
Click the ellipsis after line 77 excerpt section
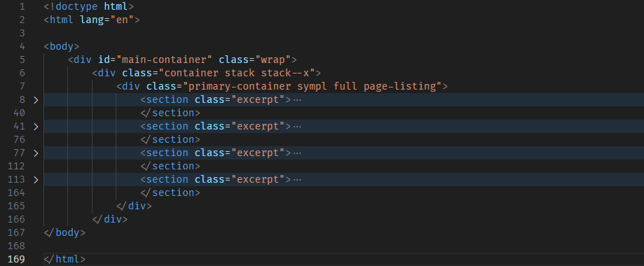tap(297, 153)
